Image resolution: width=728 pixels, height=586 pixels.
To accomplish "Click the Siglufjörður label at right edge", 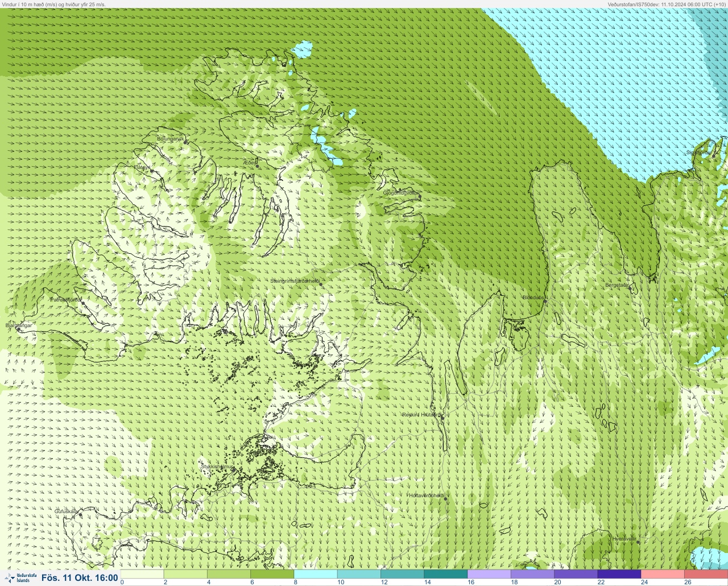I will [x=699, y=152].
